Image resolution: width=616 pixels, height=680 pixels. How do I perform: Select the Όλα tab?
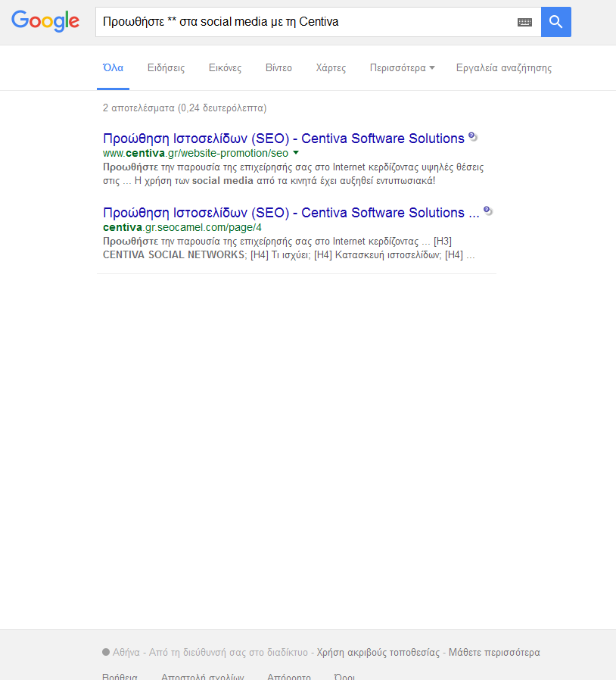(114, 68)
